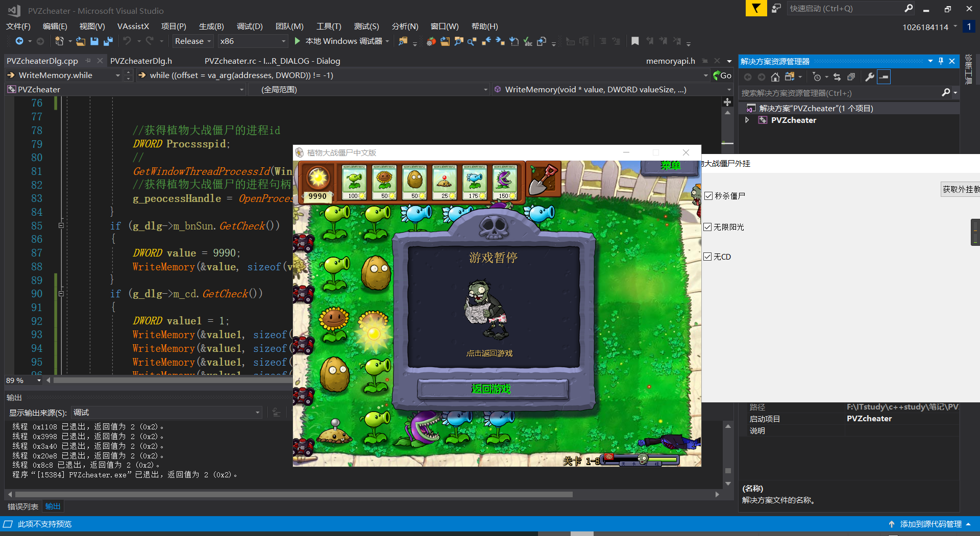Click Collapse All icon in Solution Explorer
The image size is (980, 536).
tap(851, 76)
